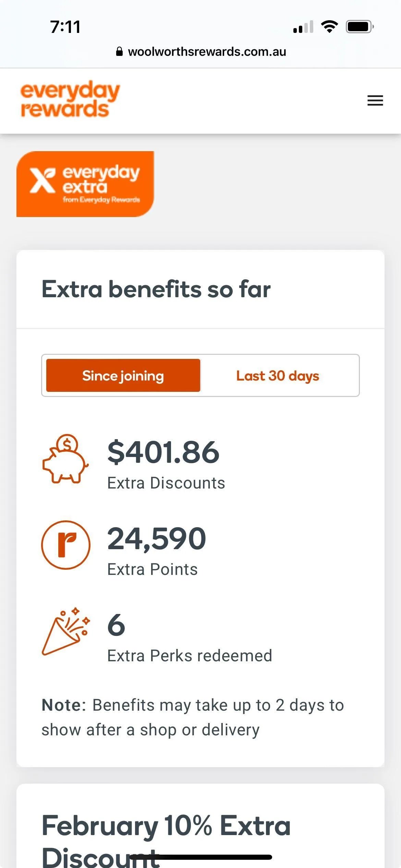This screenshot has height=868, width=401.
Task: Tap the Everyday Extra orange badge
Action: pyautogui.click(x=85, y=184)
